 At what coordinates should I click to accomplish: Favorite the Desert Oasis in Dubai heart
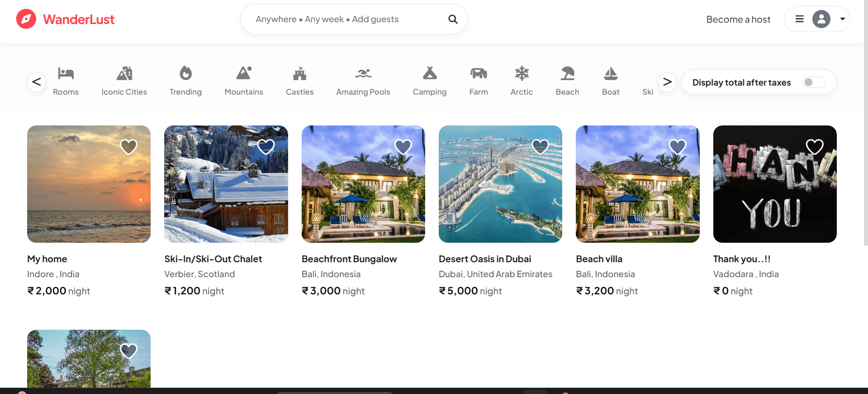(540, 147)
